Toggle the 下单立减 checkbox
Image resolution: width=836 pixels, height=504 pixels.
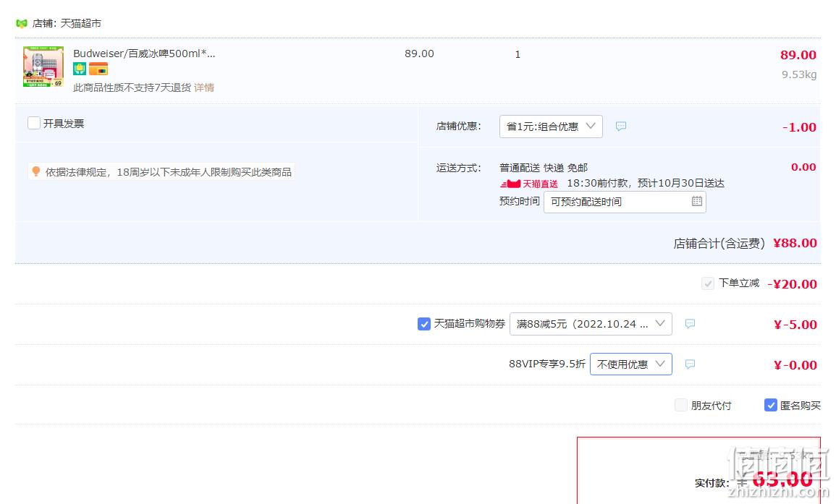tap(708, 283)
